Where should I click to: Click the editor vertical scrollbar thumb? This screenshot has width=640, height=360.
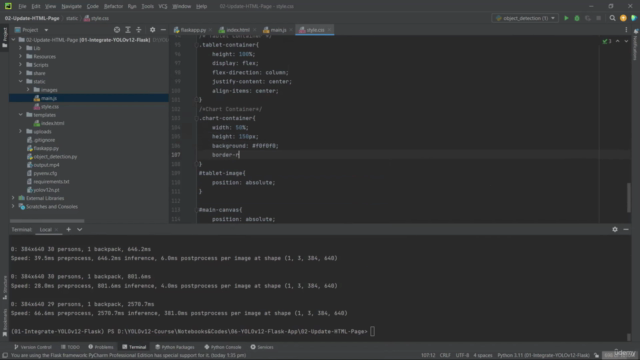click(629, 198)
